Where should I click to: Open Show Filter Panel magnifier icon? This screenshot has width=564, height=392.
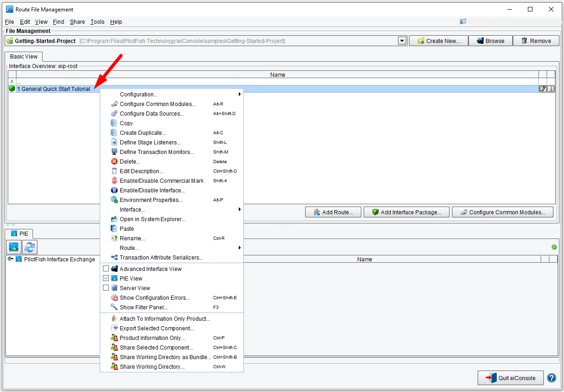coord(114,307)
